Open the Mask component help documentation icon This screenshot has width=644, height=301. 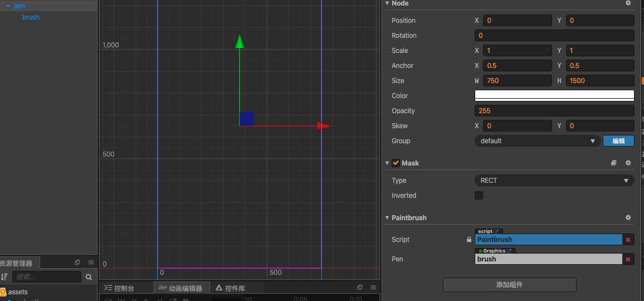[x=613, y=163]
